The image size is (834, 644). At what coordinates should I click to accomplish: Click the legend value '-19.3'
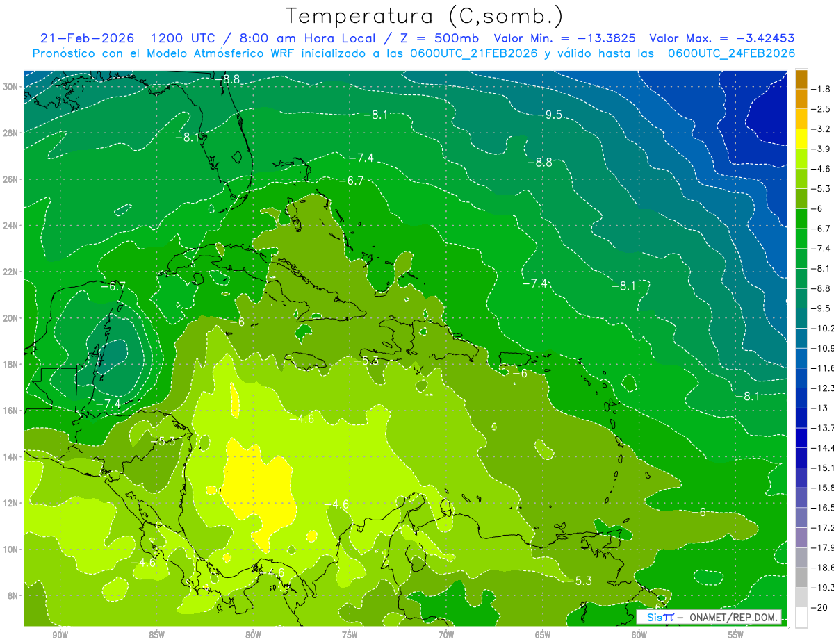click(822, 588)
